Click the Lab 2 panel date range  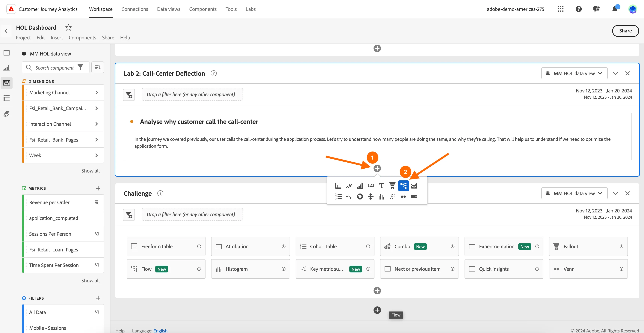pyautogui.click(x=604, y=94)
